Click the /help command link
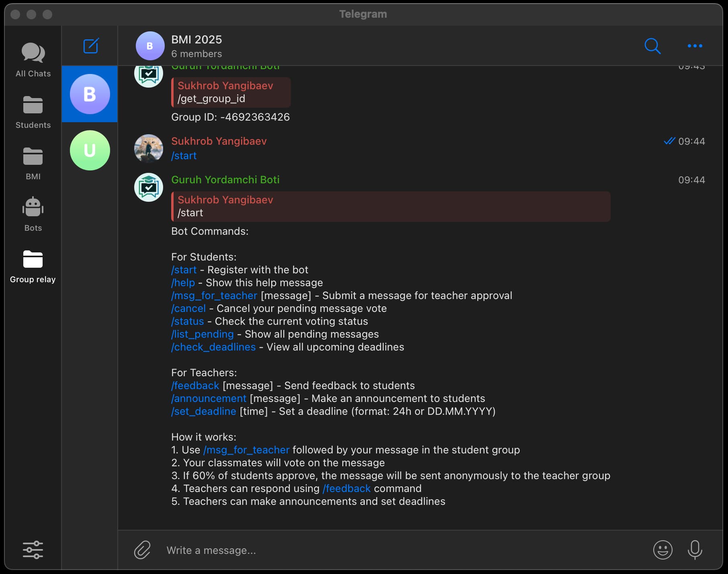The width and height of the screenshot is (728, 574). (x=183, y=283)
